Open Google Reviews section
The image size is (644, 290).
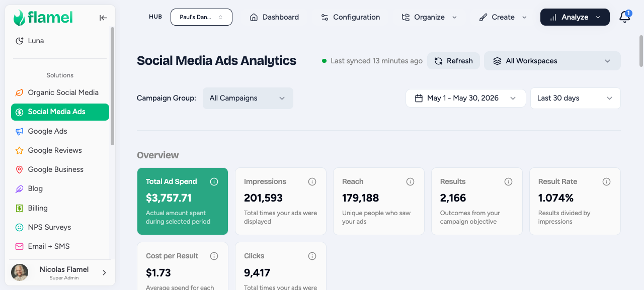coord(60,150)
